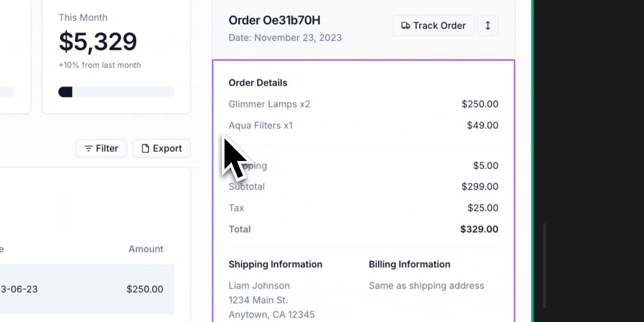Click the vertical scrollbar on the right
The height and width of the screenshot is (322, 644).
[x=544, y=266]
